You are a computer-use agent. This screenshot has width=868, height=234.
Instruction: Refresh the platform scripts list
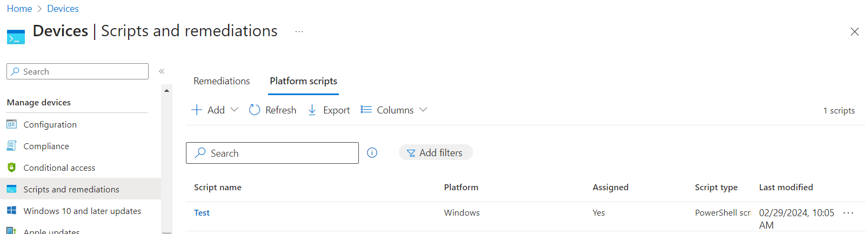click(273, 110)
